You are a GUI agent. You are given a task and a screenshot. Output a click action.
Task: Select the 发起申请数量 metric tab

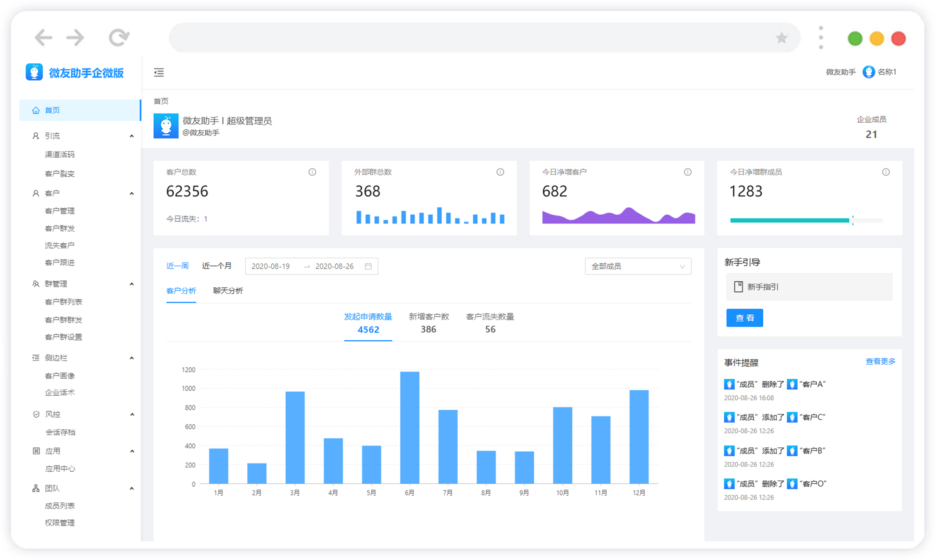368,323
